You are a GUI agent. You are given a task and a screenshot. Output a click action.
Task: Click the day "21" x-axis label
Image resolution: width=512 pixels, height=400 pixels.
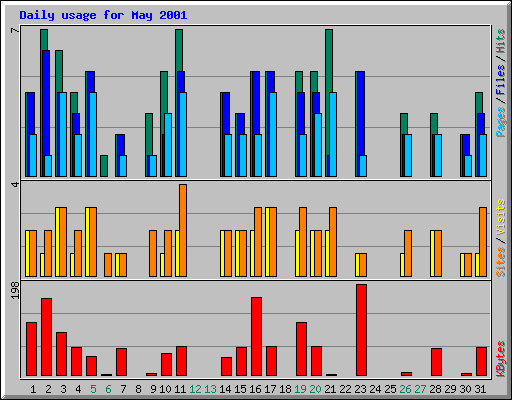(330, 389)
